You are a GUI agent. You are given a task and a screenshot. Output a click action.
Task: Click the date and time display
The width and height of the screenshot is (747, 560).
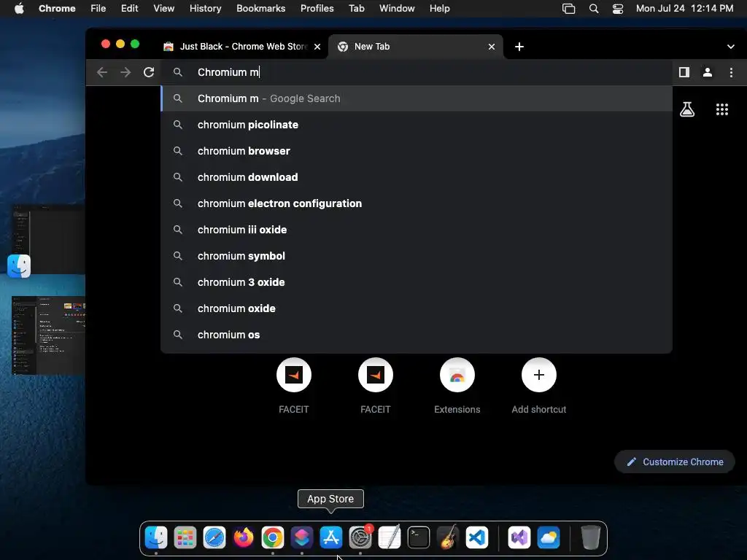[x=684, y=9]
